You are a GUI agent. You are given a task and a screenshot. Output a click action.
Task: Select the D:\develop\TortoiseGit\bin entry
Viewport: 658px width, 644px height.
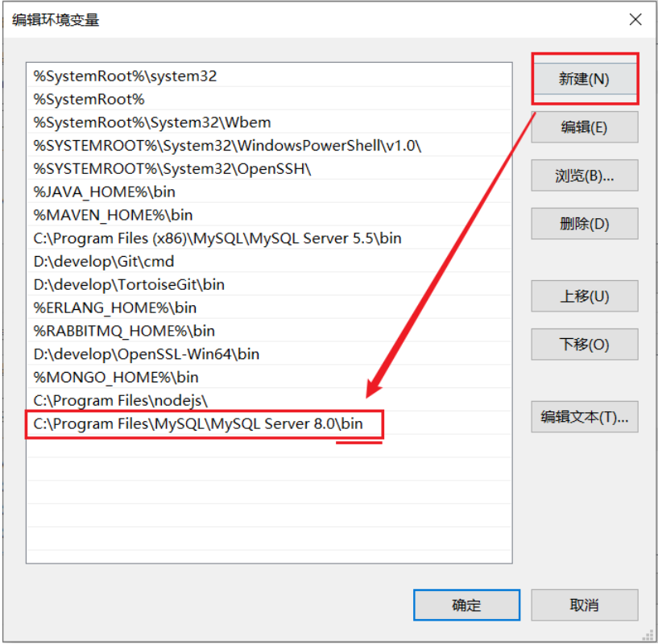tap(269, 285)
